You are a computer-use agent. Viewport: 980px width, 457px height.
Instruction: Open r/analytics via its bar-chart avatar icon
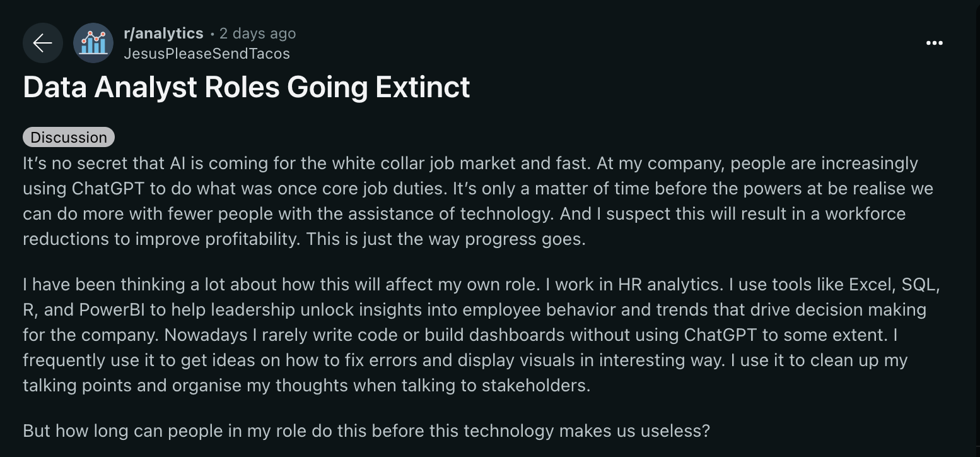pyautogui.click(x=93, y=42)
